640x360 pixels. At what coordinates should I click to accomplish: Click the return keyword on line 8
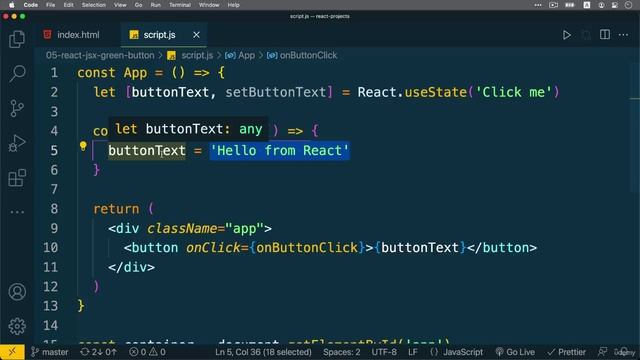click(116, 209)
